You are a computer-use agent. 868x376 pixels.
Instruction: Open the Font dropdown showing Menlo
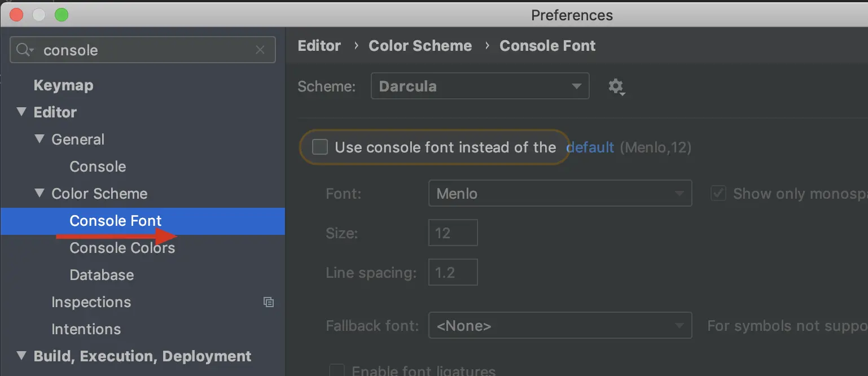(x=560, y=194)
